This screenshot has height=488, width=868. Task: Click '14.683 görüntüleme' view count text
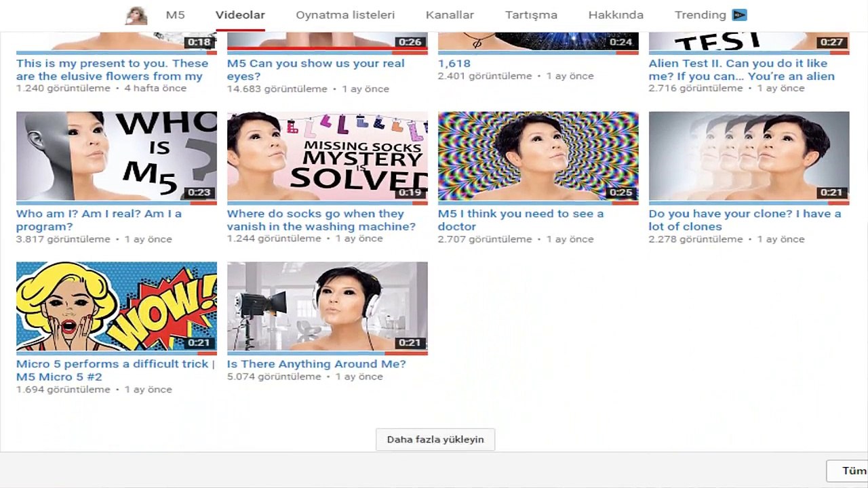coord(277,89)
